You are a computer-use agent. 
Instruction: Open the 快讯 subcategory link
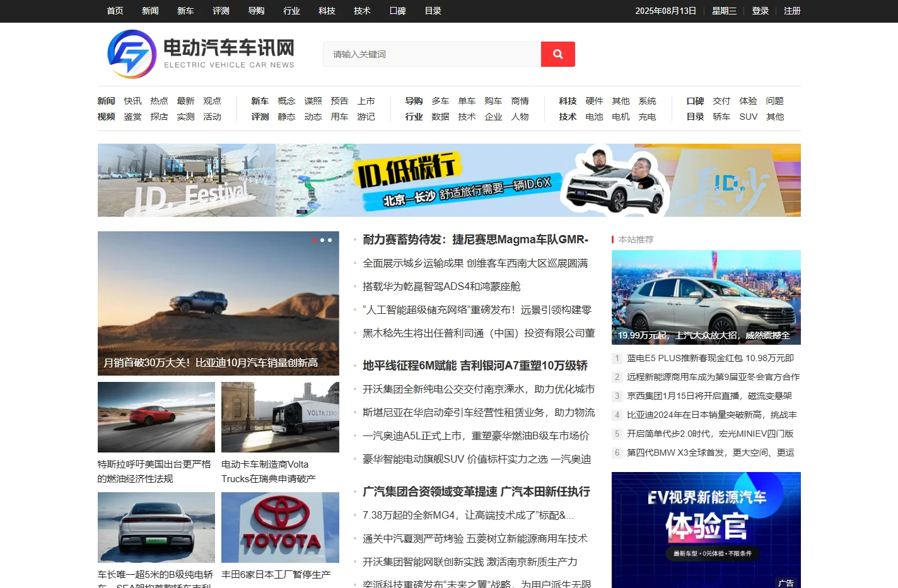tap(132, 101)
